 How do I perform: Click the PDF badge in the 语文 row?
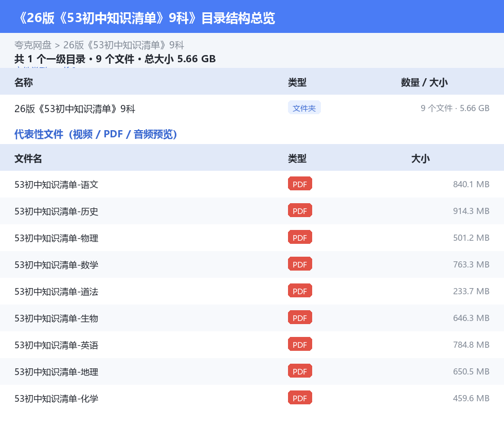coord(300,184)
